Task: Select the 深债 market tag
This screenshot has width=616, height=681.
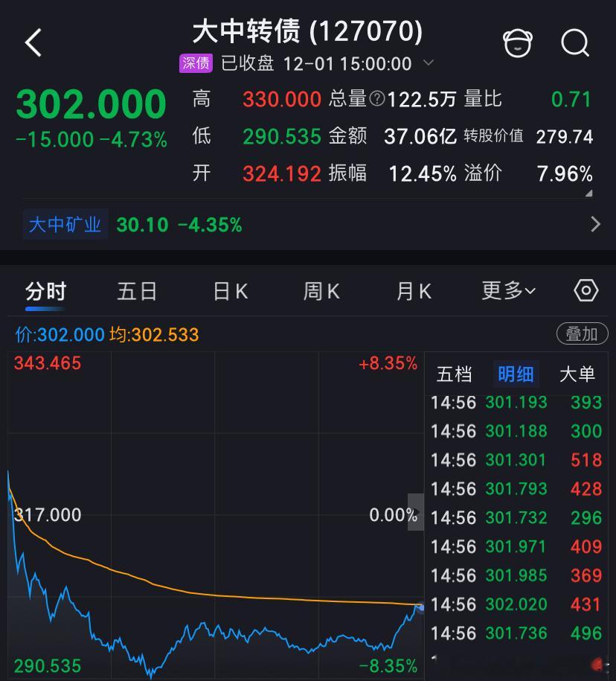Action: click(x=195, y=64)
